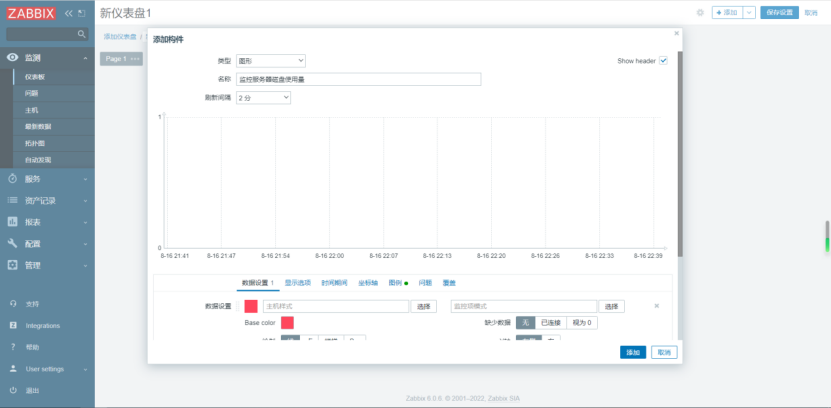Image resolution: width=831 pixels, height=408 pixels.
Task: Click the Integrations Z icon
Action: (x=13, y=325)
